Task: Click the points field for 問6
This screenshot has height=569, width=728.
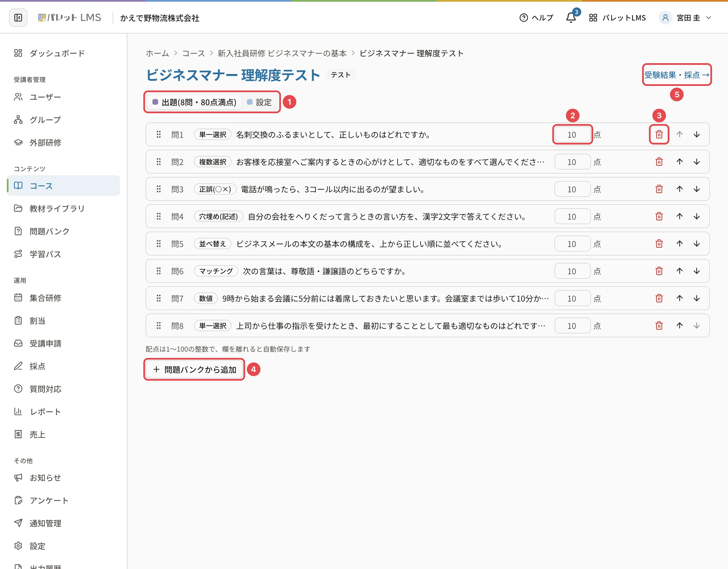Action: [572, 271]
